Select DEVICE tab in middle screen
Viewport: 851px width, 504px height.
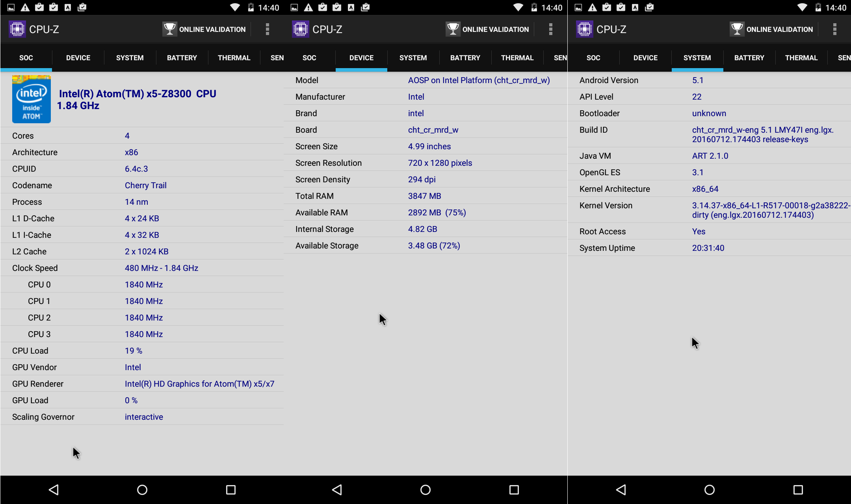click(x=361, y=58)
